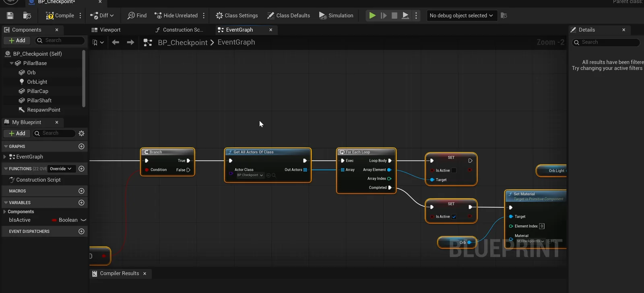Expand the Components variables category
This screenshot has height=293, width=644.
coord(5,212)
